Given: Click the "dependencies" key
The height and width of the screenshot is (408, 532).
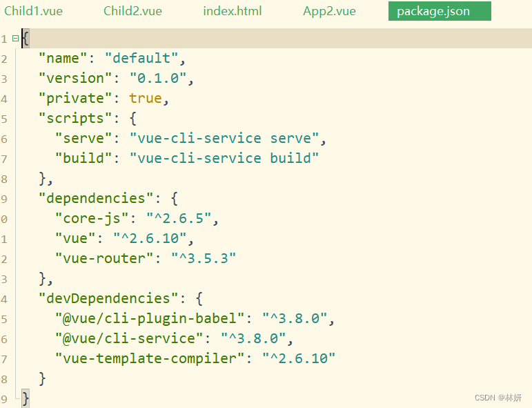Looking at the screenshot, I should coord(97,199).
